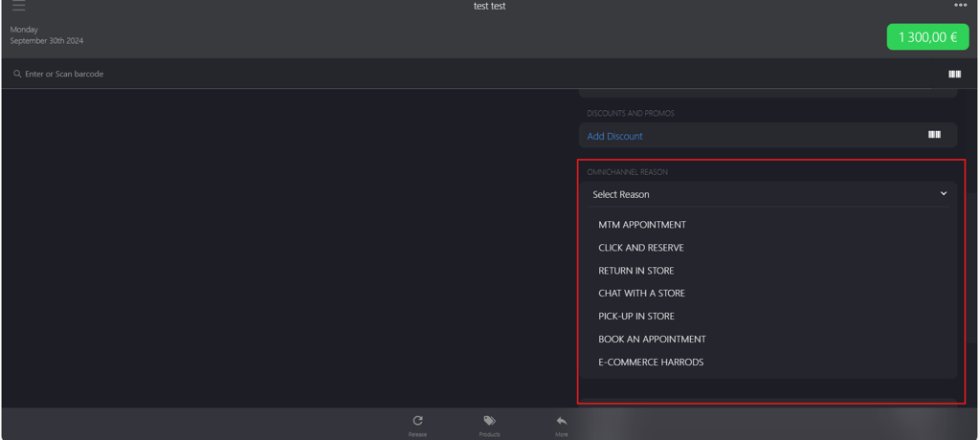This screenshot has width=980, height=440.
Task: Tap the green 1 300,00 € total button
Action: (927, 37)
